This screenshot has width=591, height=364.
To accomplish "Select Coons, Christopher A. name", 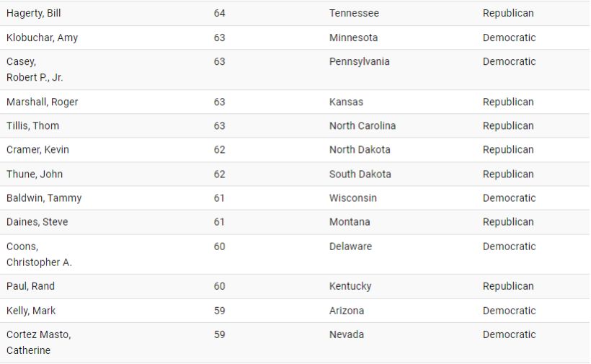I will click(x=39, y=254).
